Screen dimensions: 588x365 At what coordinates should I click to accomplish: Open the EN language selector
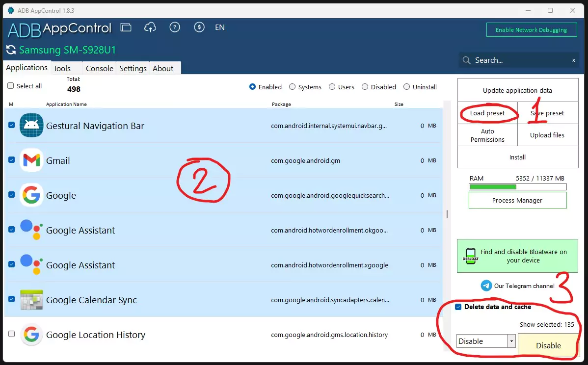[220, 27]
